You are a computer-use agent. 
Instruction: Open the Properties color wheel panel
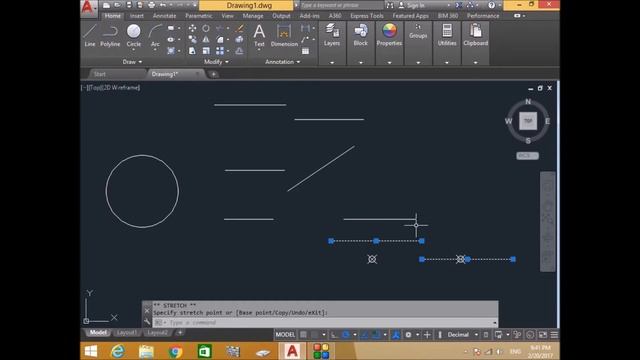[389, 35]
